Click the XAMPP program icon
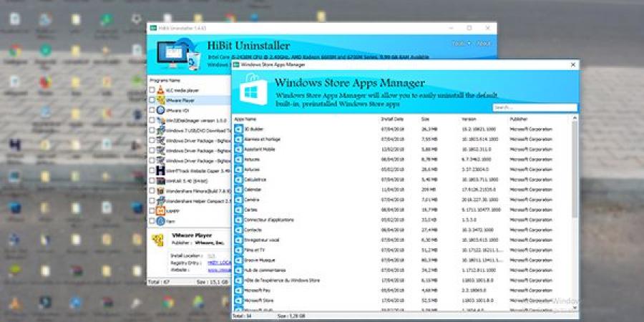The image size is (644, 322). tap(160, 211)
